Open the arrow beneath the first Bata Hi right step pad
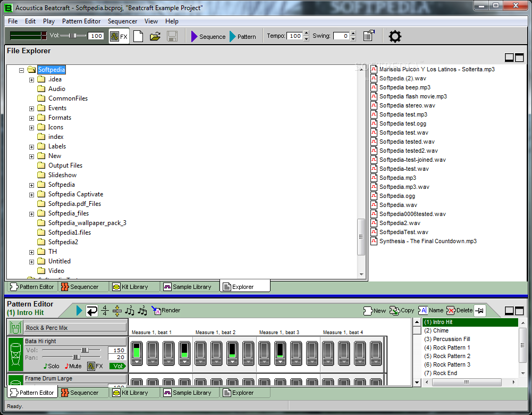The height and width of the screenshot is (415, 532). coord(137,362)
